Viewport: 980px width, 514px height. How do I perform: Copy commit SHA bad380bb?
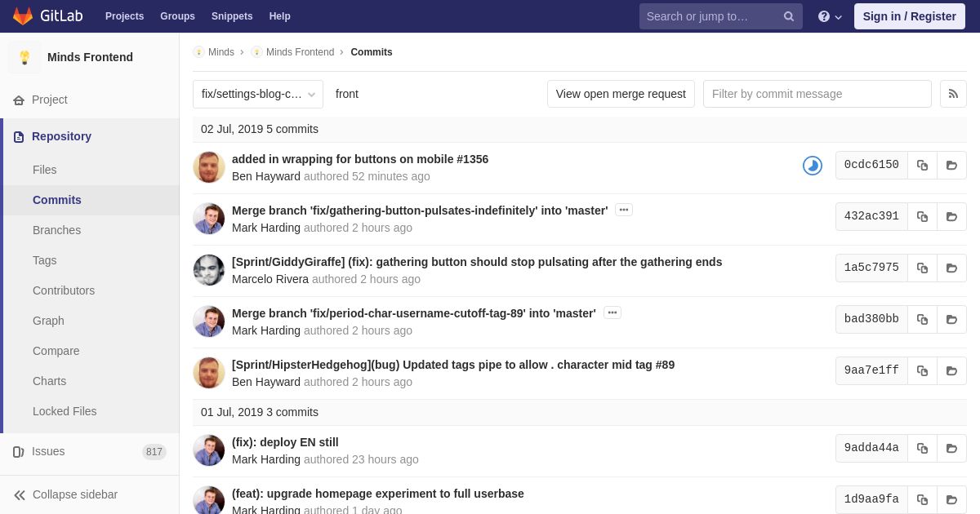[x=922, y=319]
